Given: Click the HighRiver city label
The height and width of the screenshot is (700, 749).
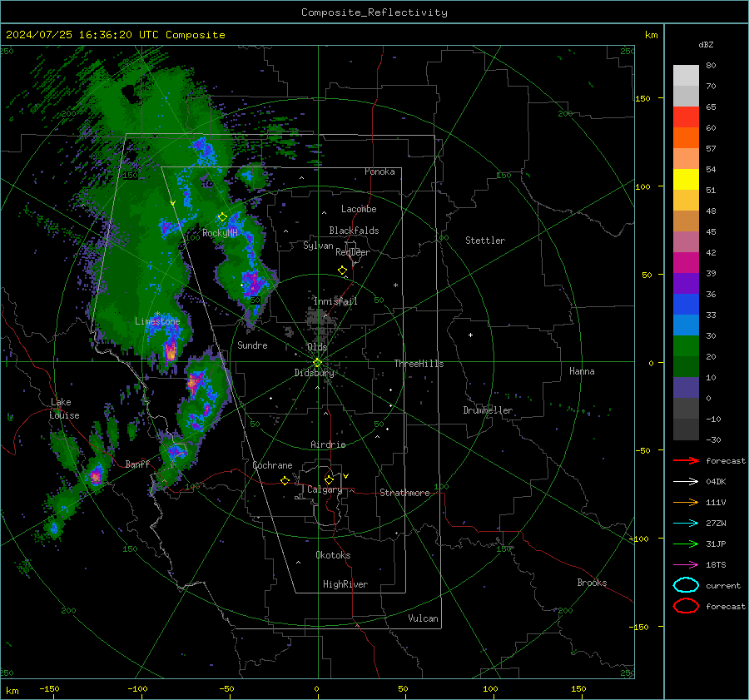Looking at the screenshot, I should click(345, 584).
